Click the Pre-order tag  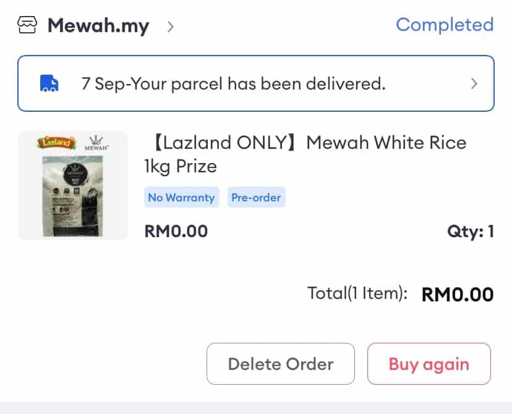pyautogui.click(x=256, y=198)
